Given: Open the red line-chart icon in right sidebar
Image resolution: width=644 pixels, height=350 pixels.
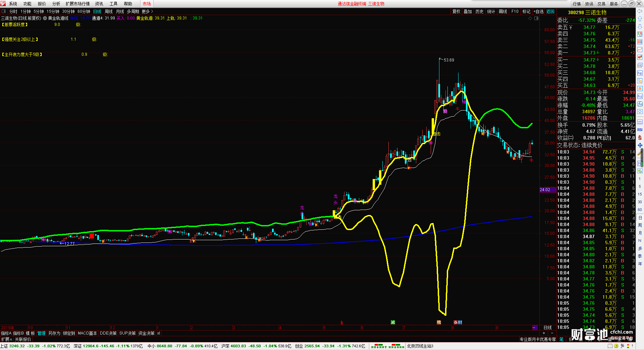Looking at the screenshot, I should pyautogui.click(x=640, y=50).
